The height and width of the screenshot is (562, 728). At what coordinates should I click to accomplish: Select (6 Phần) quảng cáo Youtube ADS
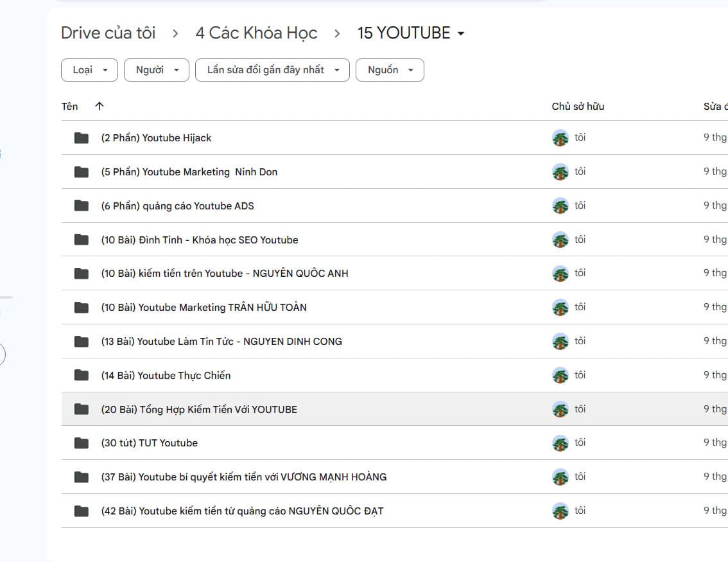coord(177,206)
